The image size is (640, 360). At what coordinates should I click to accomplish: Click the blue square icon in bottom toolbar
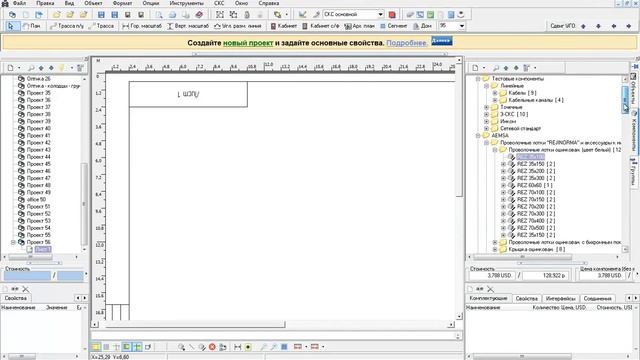point(284,347)
